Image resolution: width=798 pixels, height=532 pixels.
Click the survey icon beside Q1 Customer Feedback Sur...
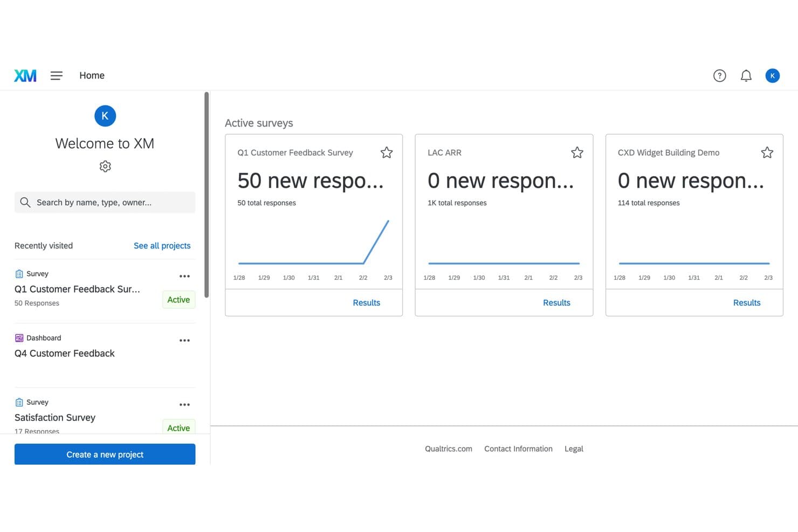[x=19, y=274]
